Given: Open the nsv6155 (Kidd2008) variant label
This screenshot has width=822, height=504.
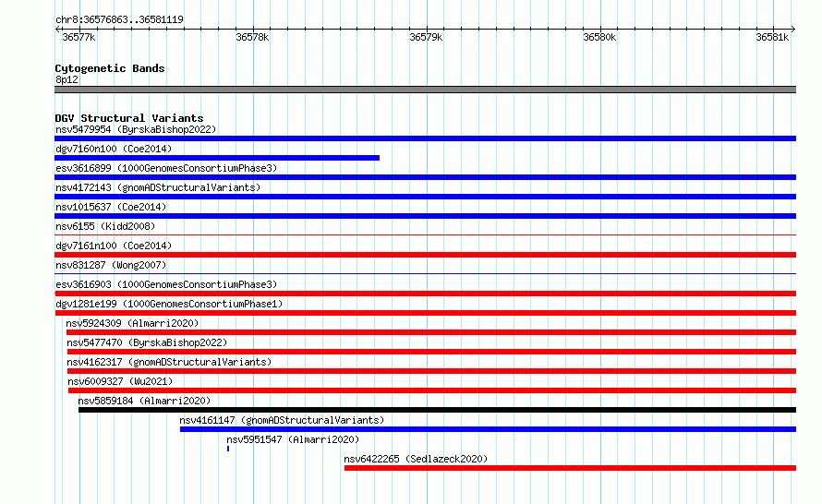Looking at the screenshot, I should click(105, 226).
